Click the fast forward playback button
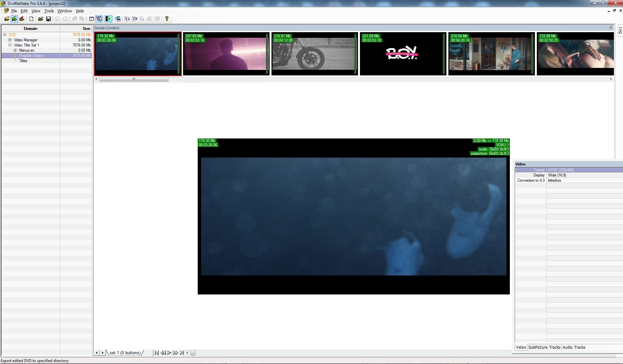Viewport: 623px width, 364px height. pyautogui.click(x=175, y=353)
